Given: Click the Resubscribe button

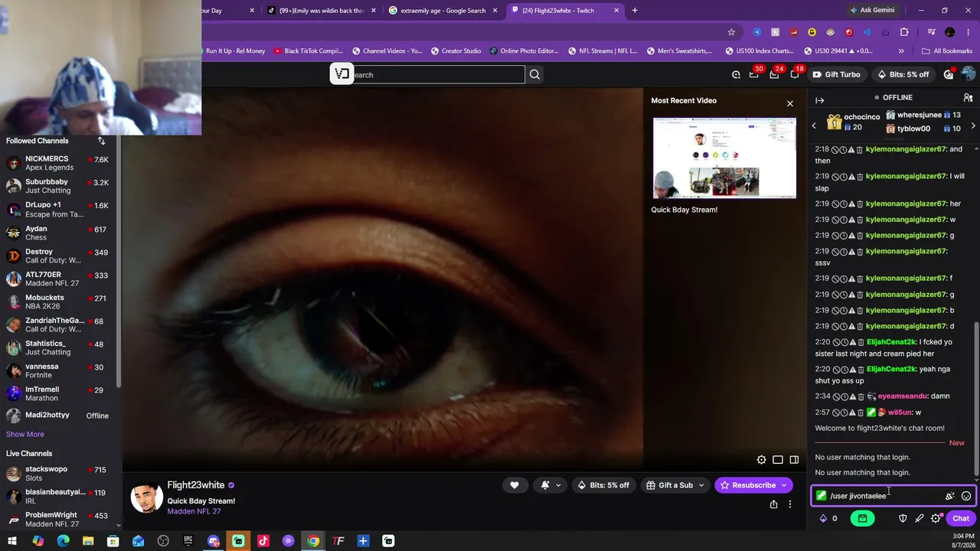Looking at the screenshot, I should click(x=753, y=485).
